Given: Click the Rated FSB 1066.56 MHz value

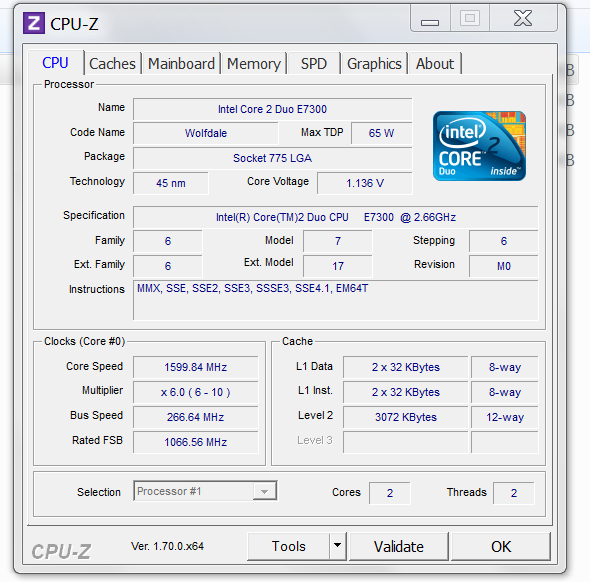Looking at the screenshot, I should (x=196, y=442).
